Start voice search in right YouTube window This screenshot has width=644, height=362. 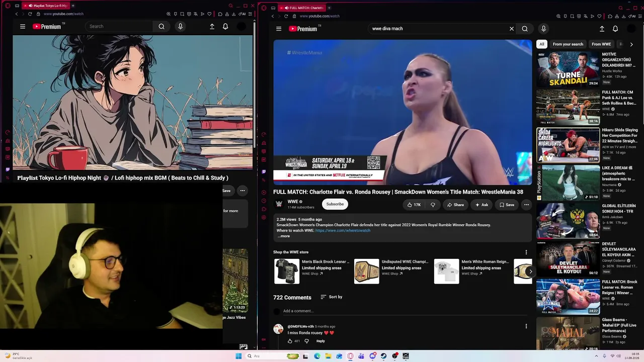543,29
